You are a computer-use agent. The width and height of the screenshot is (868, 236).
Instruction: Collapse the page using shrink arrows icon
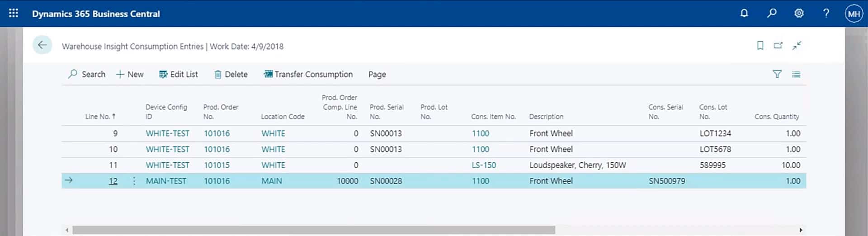tap(797, 45)
